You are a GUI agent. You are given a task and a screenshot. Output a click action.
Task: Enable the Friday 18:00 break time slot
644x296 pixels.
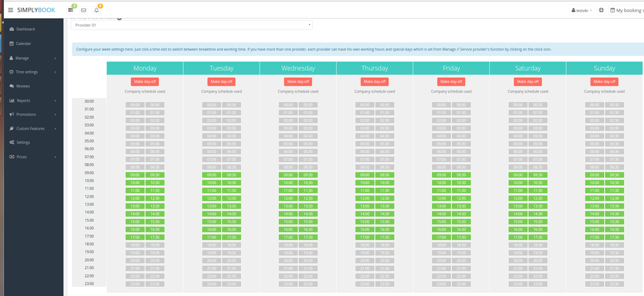(441, 245)
